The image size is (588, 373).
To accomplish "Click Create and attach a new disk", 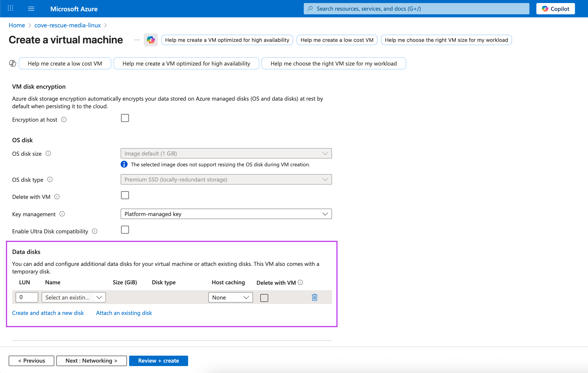I will pos(48,313).
